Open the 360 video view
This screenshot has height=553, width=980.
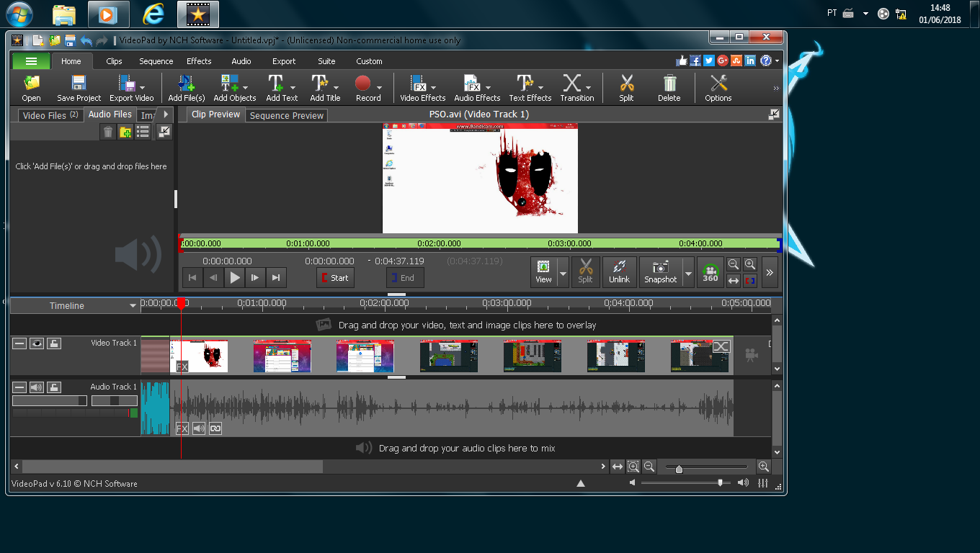coord(710,273)
